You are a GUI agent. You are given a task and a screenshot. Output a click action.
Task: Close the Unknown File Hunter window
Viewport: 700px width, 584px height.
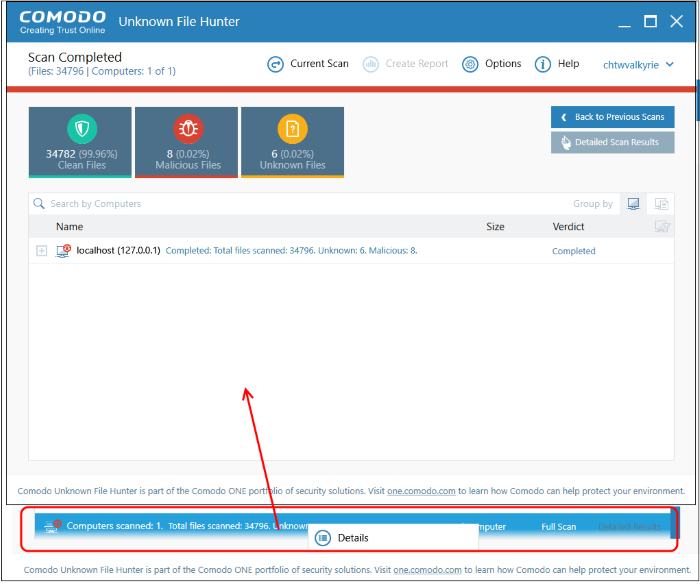(676, 21)
